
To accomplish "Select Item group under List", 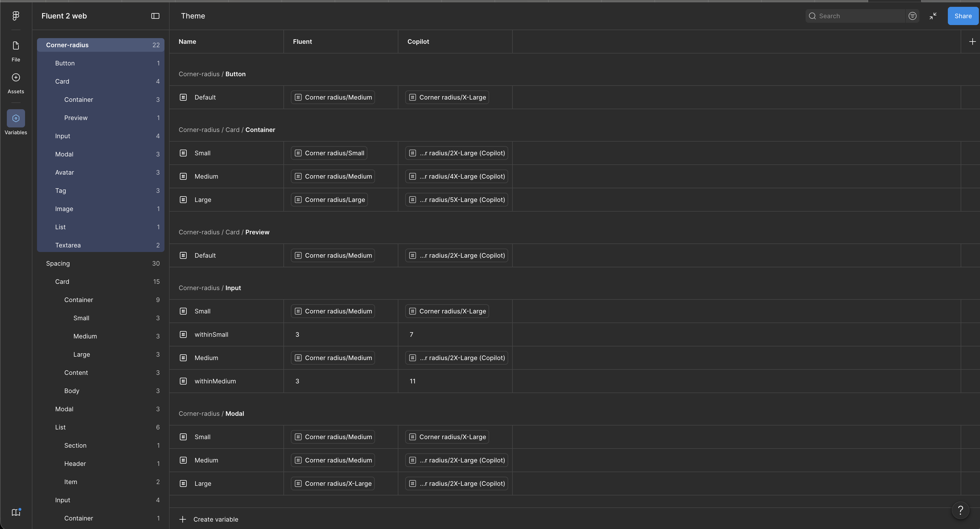I will tap(100, 482).
